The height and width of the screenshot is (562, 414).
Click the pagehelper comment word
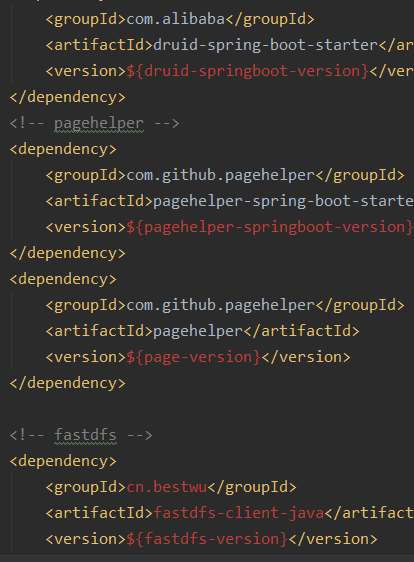(99, 123)
